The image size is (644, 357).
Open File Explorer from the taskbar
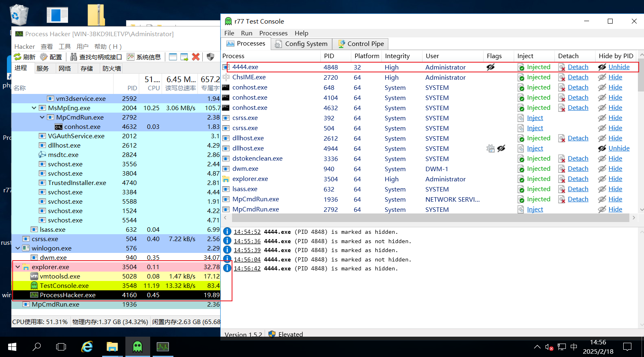coord(112,347)
